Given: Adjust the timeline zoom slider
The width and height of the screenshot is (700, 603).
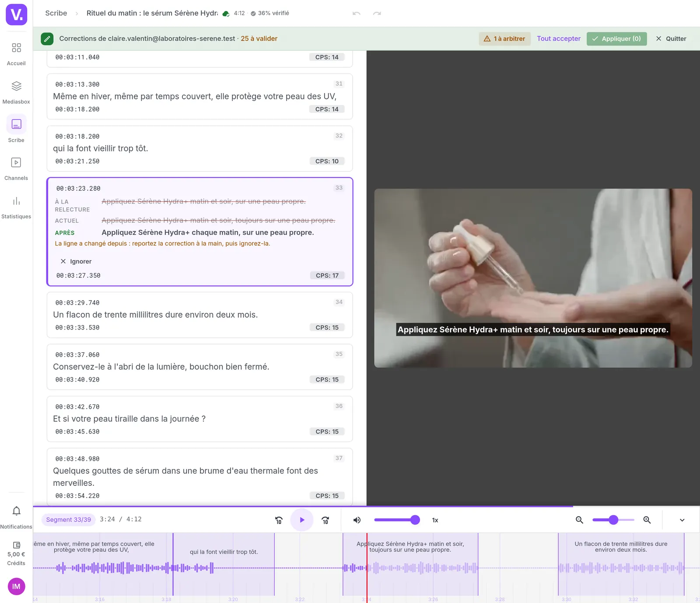Looking at the screenshot, I should pyautogui.click(x=613, y=520).
